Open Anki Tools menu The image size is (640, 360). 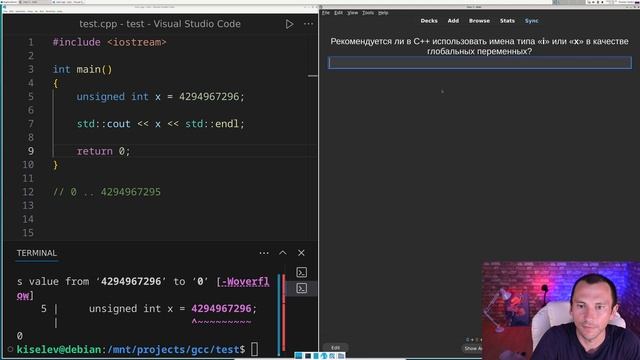click(x=368, y=13)
